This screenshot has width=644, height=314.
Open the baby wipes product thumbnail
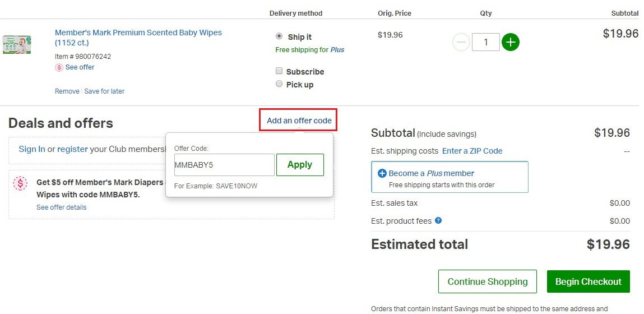[17, 44]
